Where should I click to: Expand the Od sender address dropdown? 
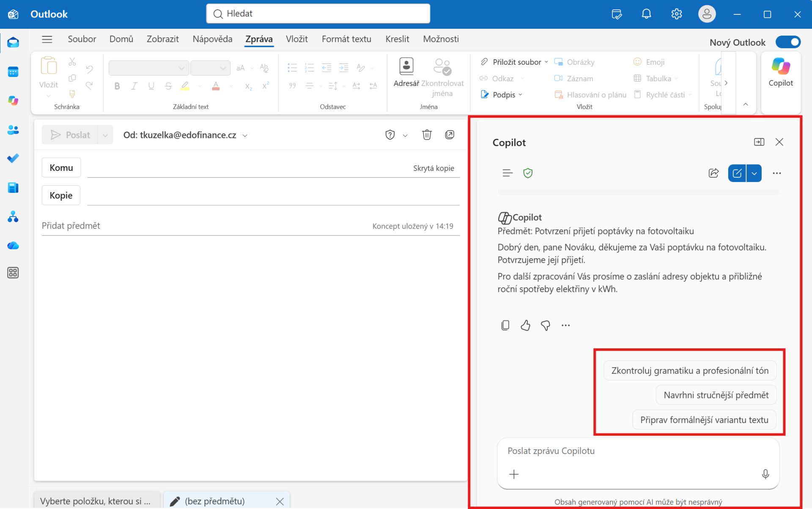click(245, 135)
